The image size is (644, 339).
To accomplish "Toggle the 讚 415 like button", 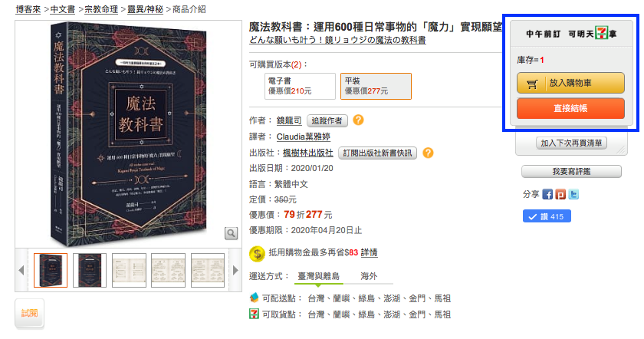I will (x=547, y=216).
